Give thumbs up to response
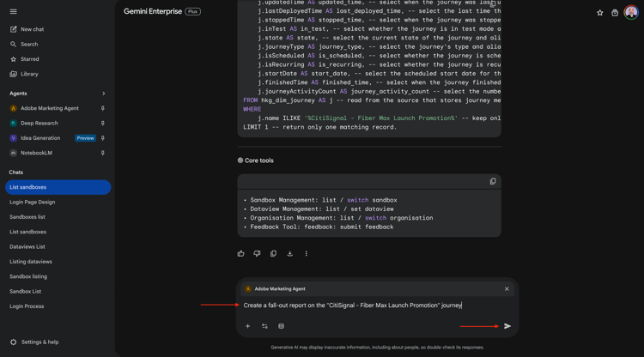Viewport: 644px width, 357px height. [240, 254]
